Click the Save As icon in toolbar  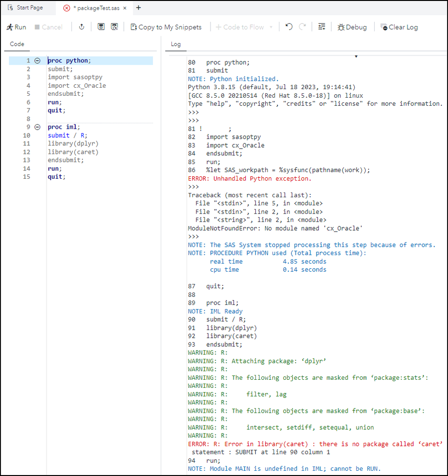pos(114,27)
